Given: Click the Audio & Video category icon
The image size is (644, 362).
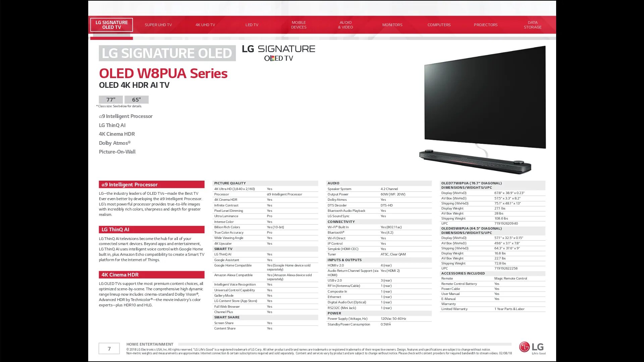Looking at the screenshot, I should (345, 25).
